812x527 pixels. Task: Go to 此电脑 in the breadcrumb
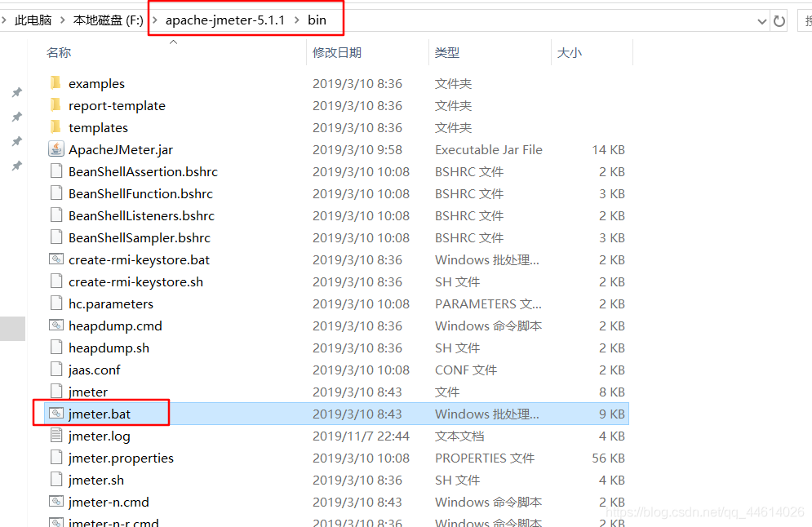(x=33, y=20)
